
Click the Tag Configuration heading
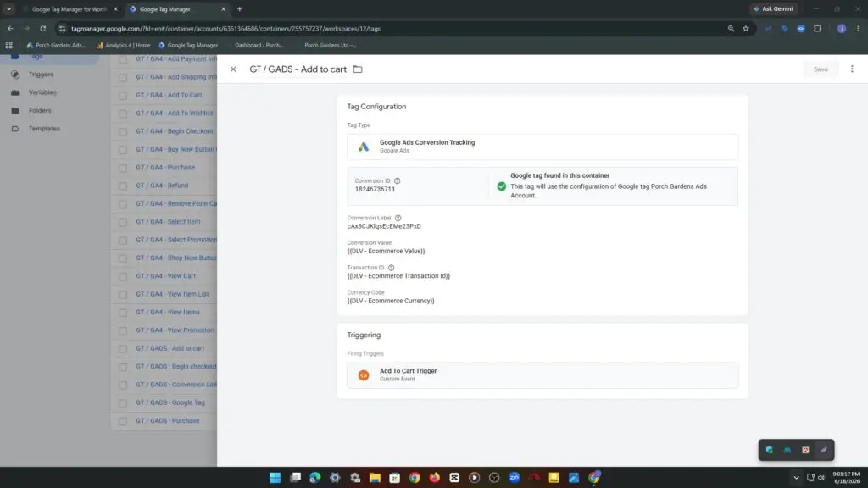[x=376, y=107]
